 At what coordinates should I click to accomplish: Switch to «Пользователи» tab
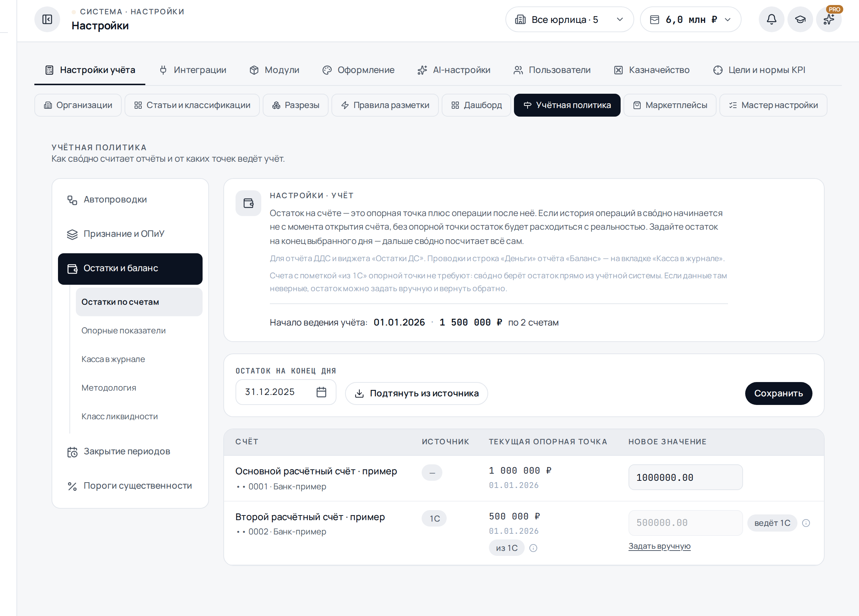pos(552,70)
